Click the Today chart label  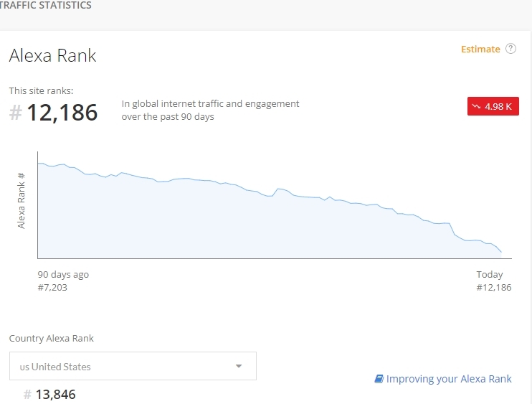[490, 274]
